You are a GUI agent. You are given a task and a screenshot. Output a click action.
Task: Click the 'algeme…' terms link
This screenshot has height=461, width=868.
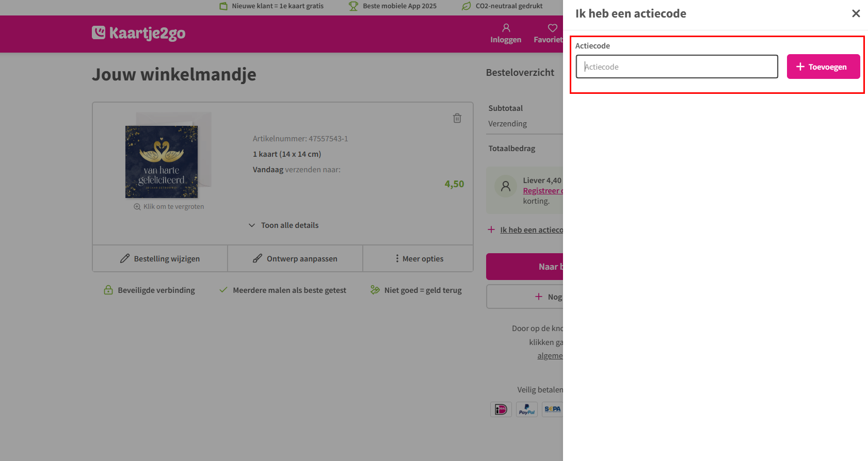(x=550, y=356)
